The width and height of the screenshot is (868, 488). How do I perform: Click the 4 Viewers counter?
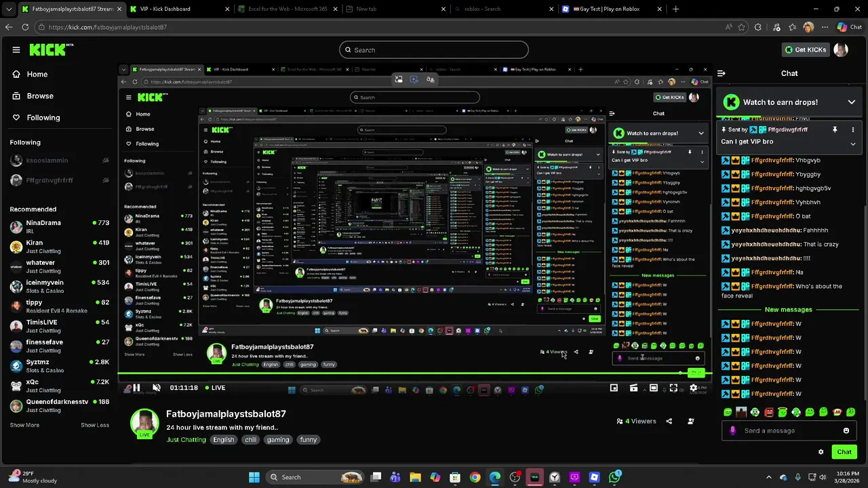click(x=636, y=421)
